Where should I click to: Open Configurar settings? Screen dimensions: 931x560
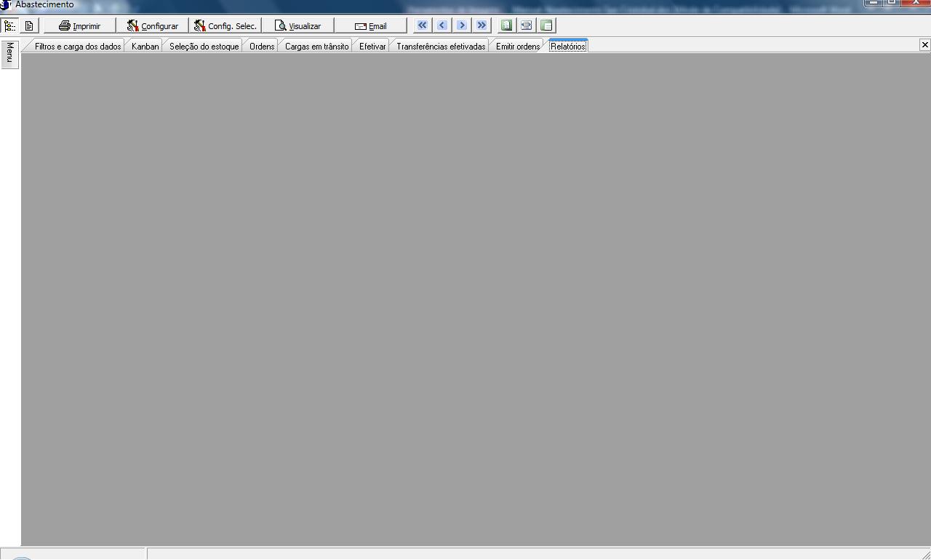152,25
